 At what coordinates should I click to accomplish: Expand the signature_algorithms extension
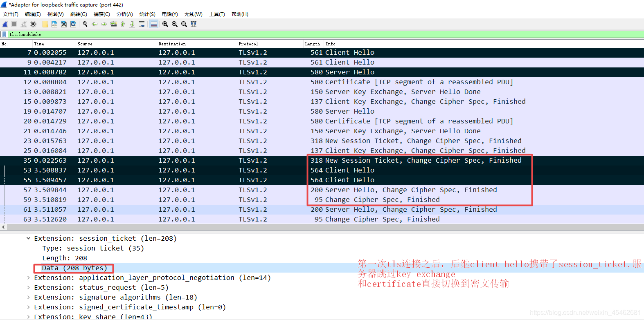[28, 297]
